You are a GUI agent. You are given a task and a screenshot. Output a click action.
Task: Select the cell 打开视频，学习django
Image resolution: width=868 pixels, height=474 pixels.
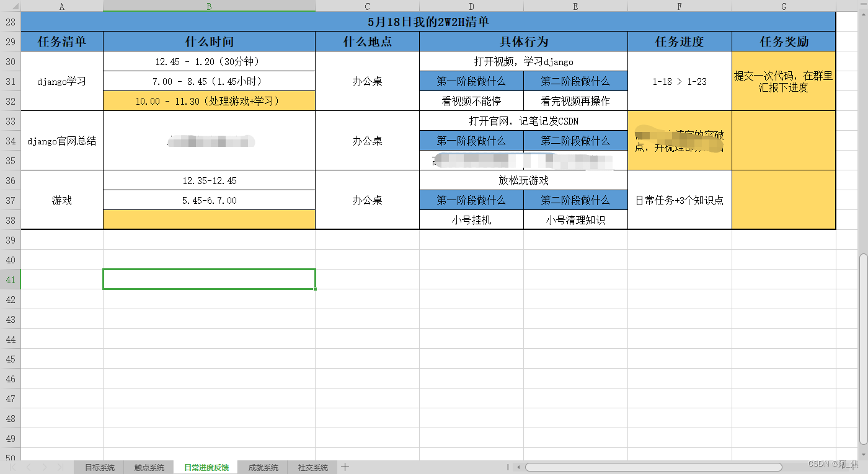pyautogui.click(x=523, y=61)
